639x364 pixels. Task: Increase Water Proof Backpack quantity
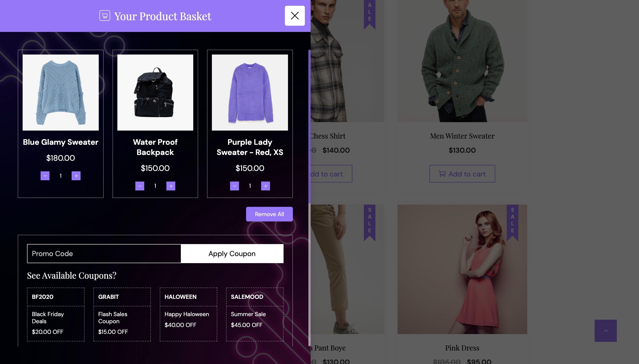pos(171,186)
